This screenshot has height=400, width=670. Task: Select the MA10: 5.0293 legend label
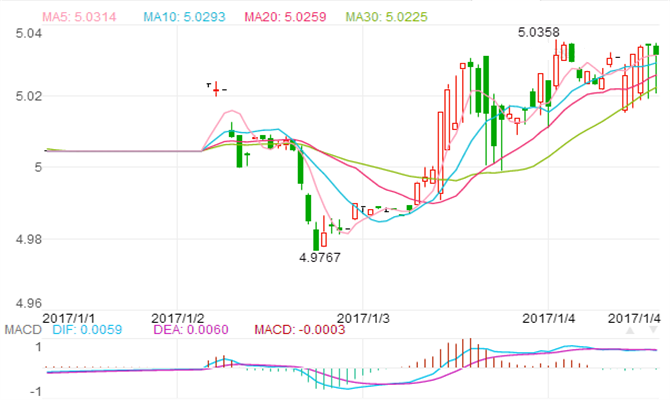click(184, 17)
